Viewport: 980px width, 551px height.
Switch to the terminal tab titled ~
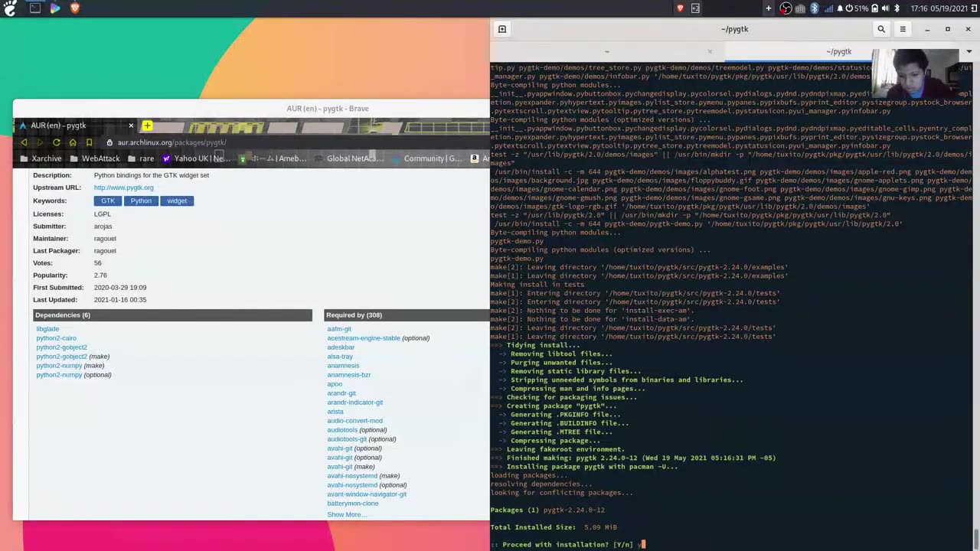606,51
